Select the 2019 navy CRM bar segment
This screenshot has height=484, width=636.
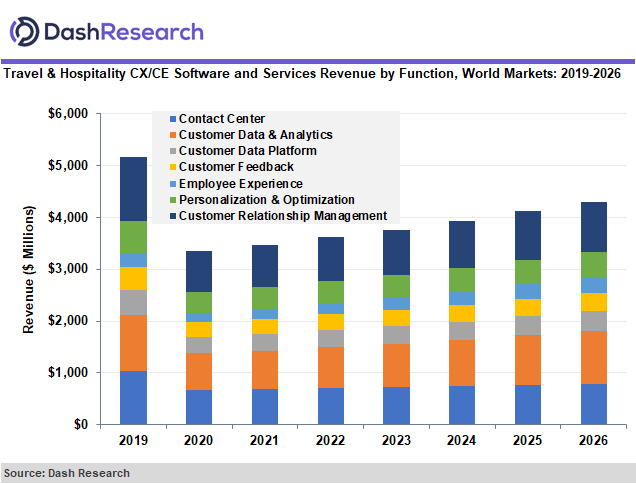point(133,189)
